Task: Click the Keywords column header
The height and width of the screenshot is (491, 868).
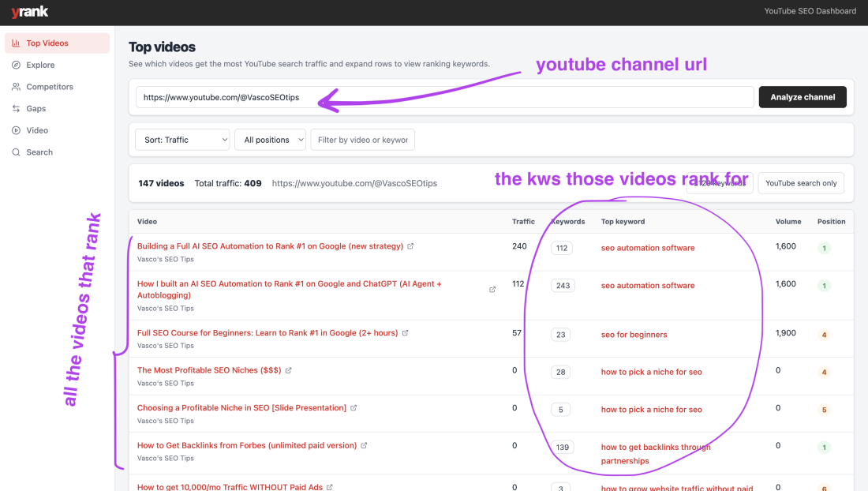Action: 567,221
